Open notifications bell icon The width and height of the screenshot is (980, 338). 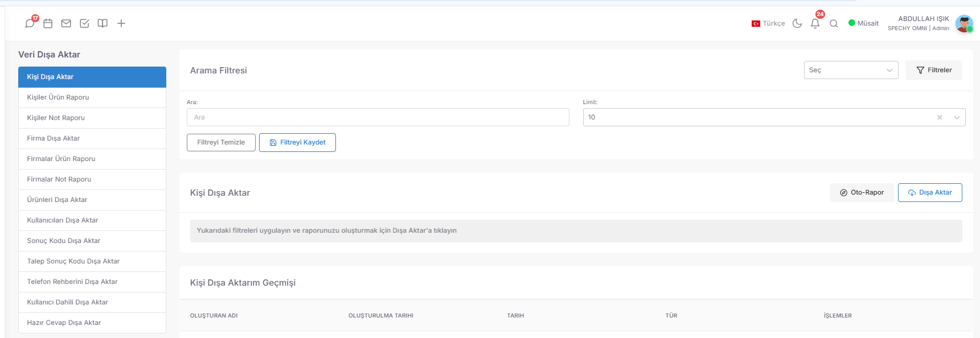coord(815,23)
